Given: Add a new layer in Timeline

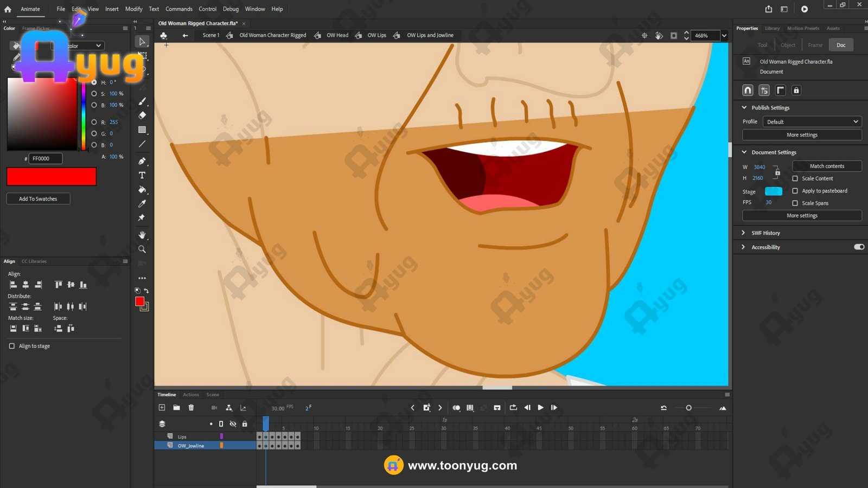Looking at the screenshot, I should 162,407.
